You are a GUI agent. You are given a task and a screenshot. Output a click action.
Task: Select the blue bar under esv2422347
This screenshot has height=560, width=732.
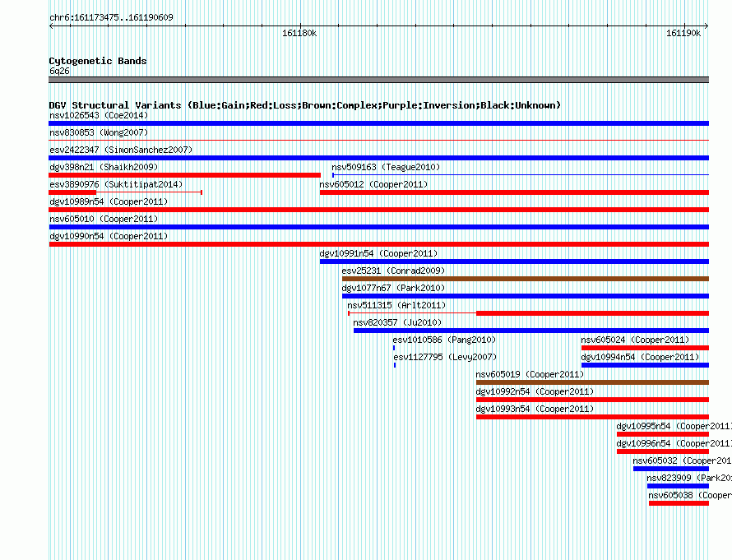(x=378, y=158)
